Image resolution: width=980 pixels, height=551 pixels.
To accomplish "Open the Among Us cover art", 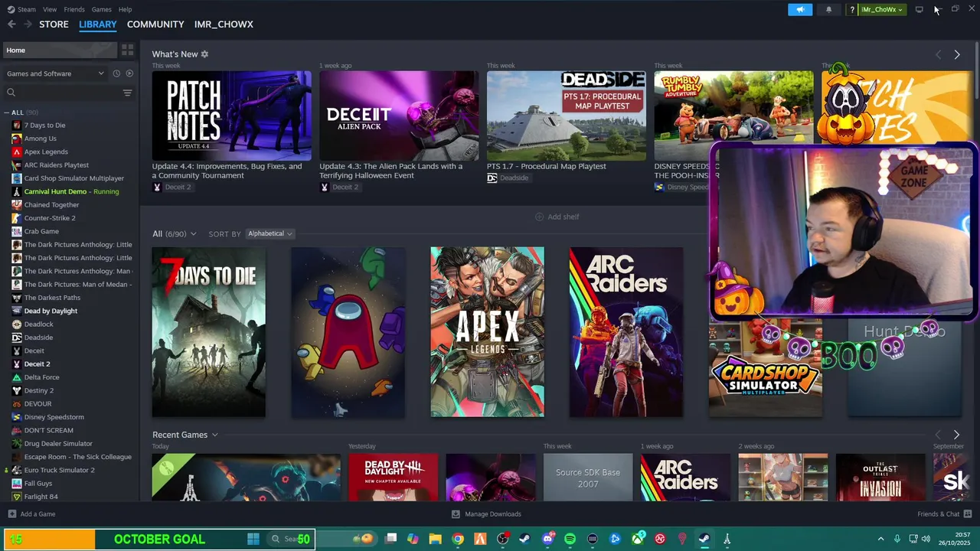I will [348, 332].
